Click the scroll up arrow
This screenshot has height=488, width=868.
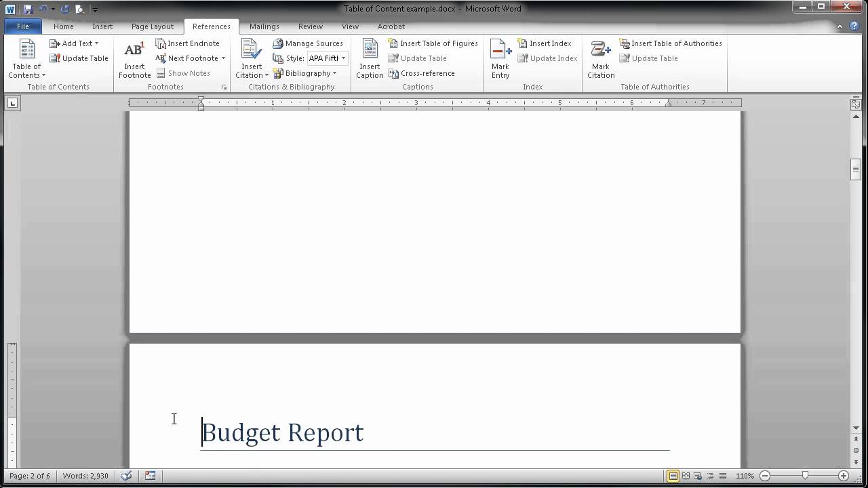pos(855,117)
